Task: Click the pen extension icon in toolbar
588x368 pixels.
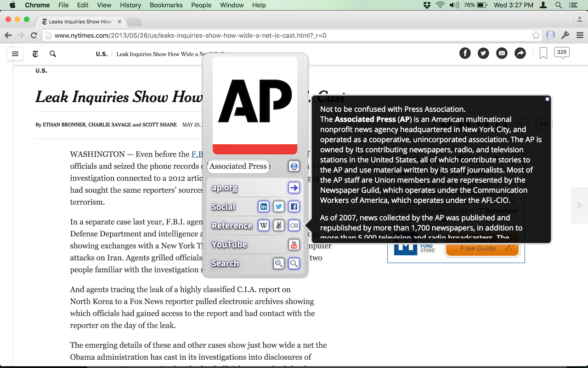Action: click(565, 35)
